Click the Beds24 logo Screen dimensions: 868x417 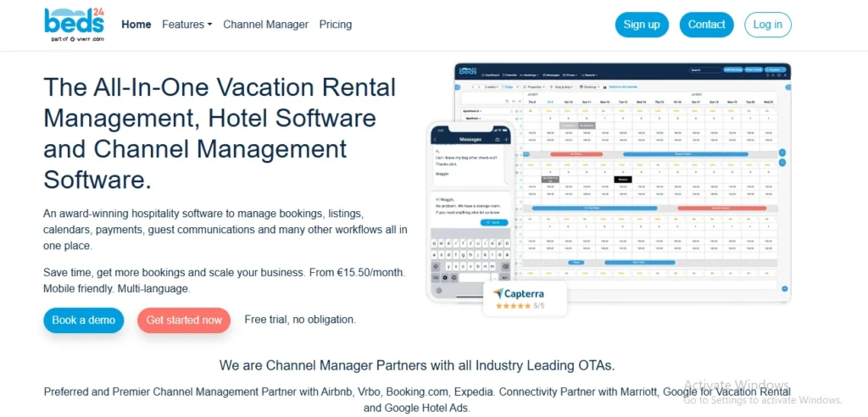point(75,25)
